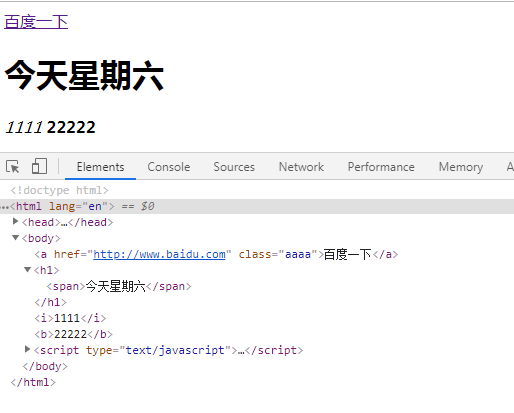Select the closing </html> tag line

(33, 382)
